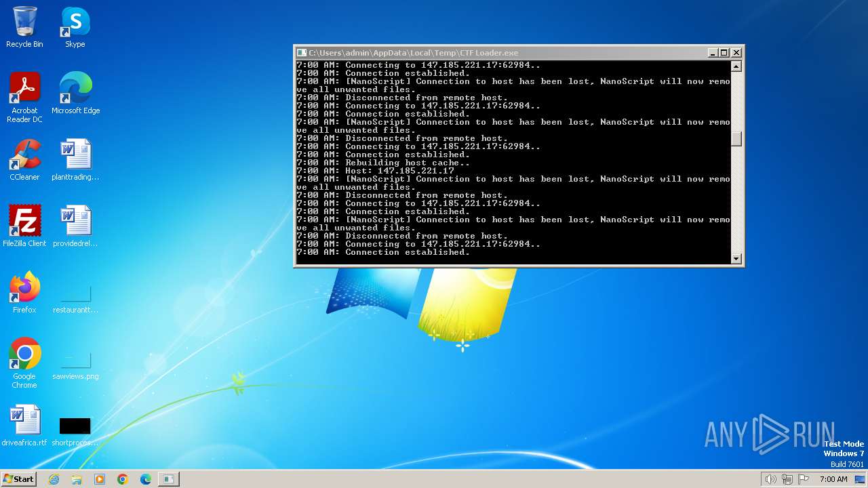The image size is (868, 488).
Task: Launch Skype from the desktop shortcut
Action: 75,27
